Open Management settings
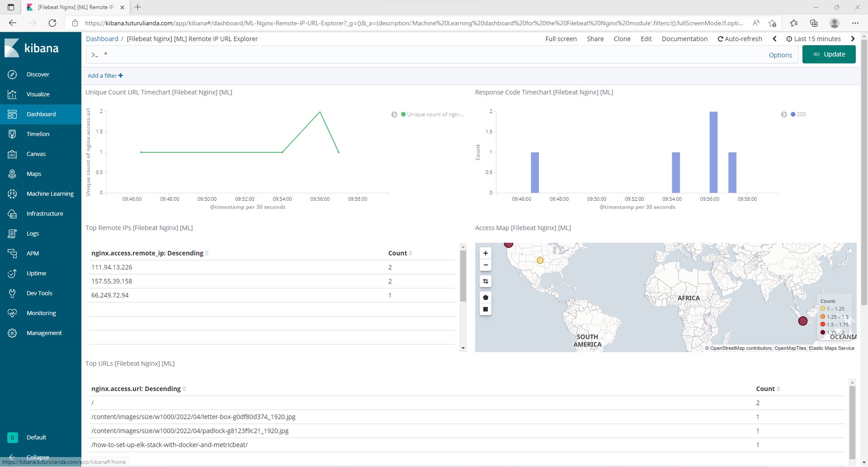This screenshot has height=467, width=868. [44, 333]
